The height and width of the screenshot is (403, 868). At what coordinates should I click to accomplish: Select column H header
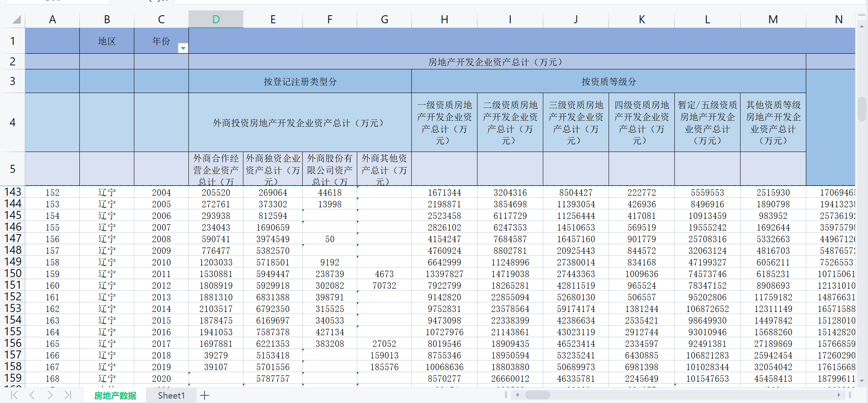(444, 19)
